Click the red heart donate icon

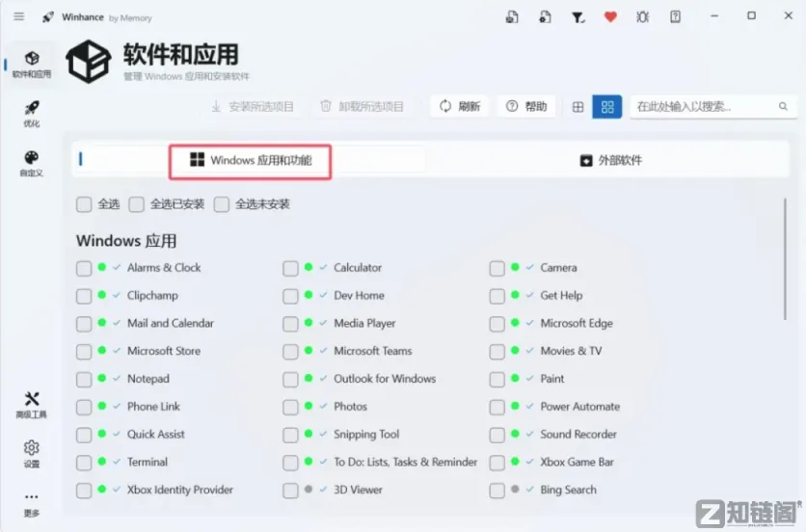(610, 17)
